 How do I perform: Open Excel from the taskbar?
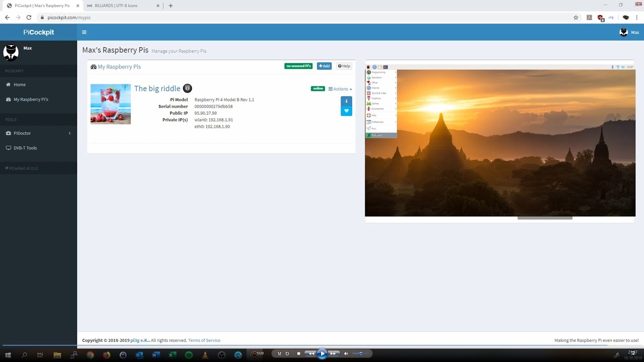click(x=172, y=355)
